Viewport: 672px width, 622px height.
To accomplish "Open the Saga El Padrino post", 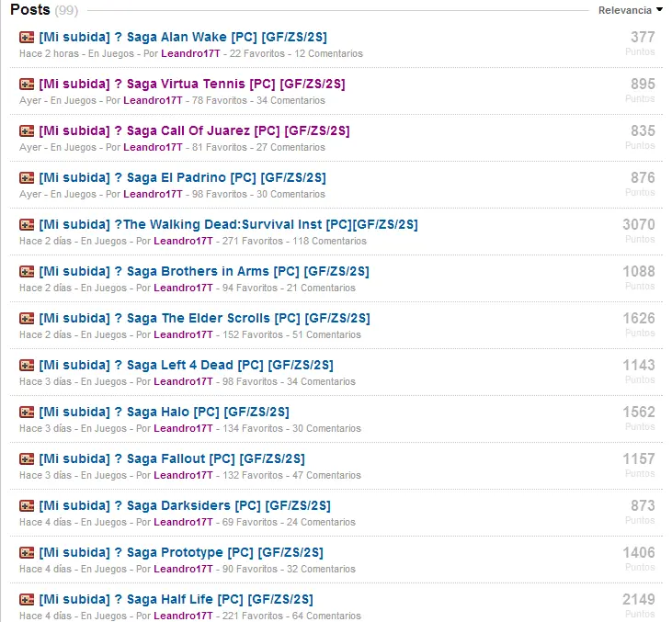I will click(x=183, y=177).
